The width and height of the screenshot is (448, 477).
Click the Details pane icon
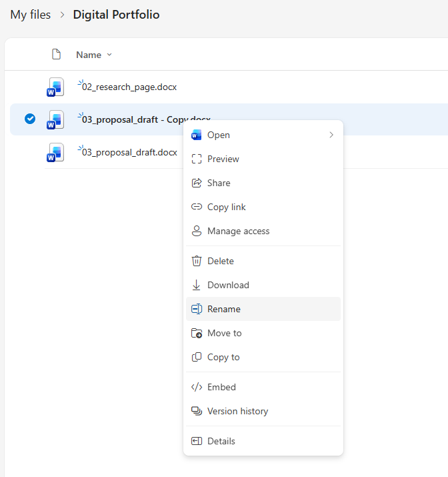tap(197, 441)
